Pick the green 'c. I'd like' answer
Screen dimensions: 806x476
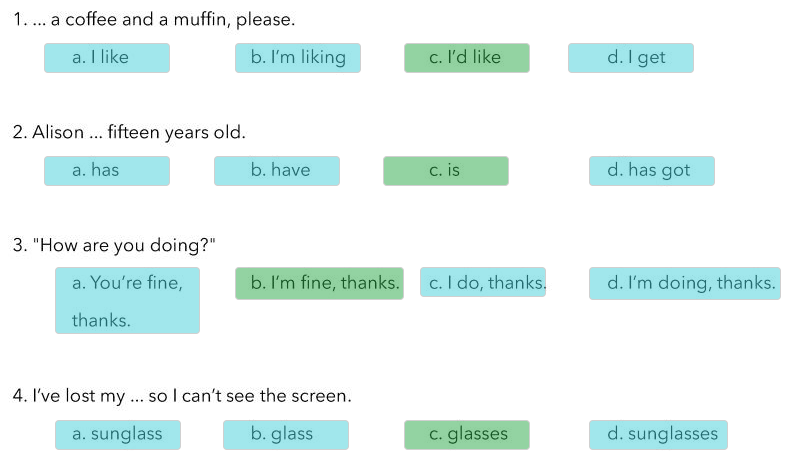[467, 58]
